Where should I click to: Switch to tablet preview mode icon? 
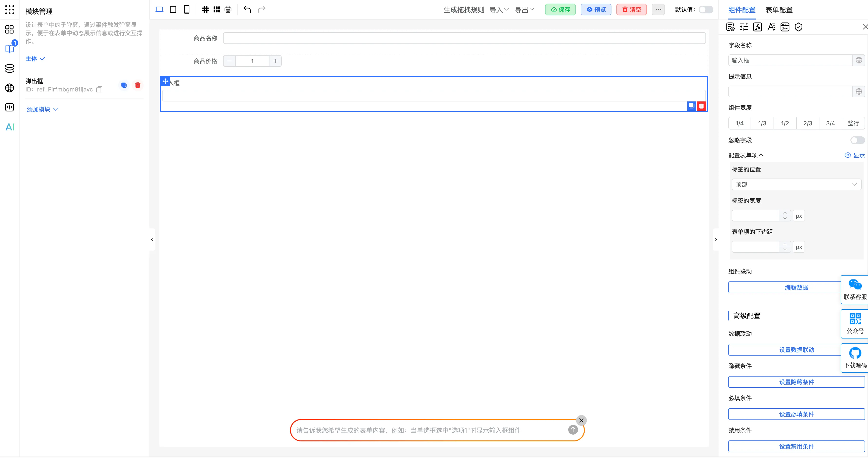pos(173,10)
